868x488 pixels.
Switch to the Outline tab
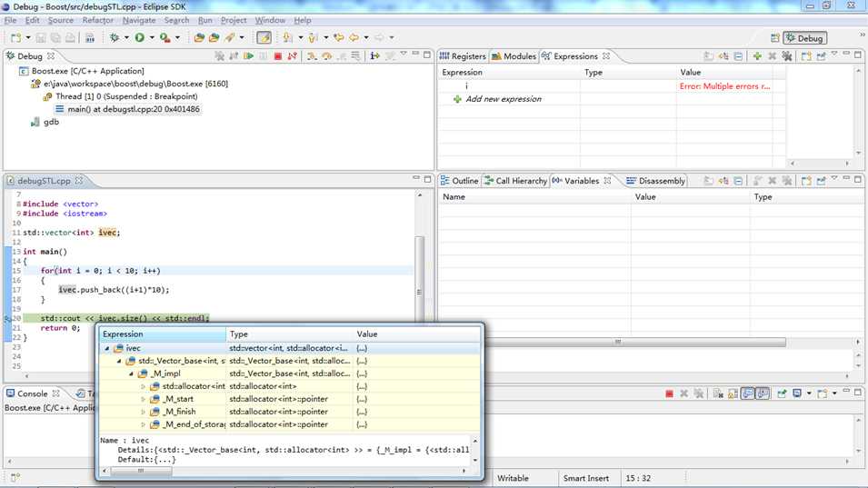pos(460,181)
